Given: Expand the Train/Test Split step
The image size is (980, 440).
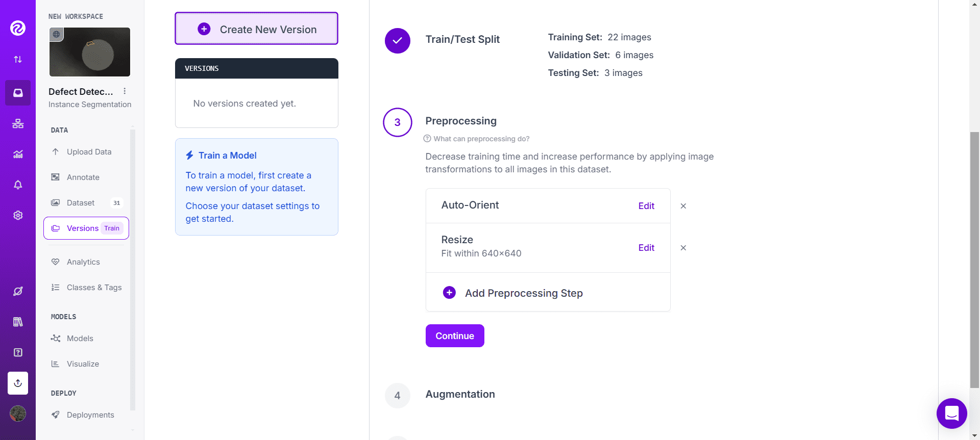Looking at the screenshot, I should (x=462, y=39).
